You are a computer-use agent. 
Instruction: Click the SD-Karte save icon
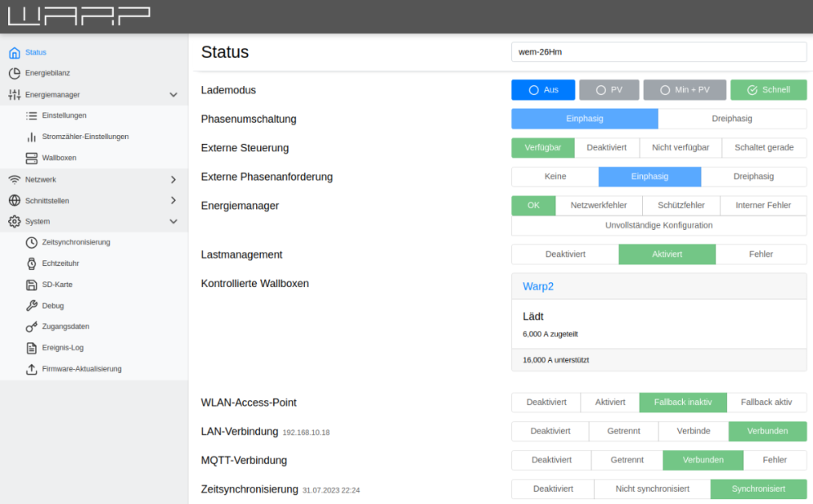[32, 285]
